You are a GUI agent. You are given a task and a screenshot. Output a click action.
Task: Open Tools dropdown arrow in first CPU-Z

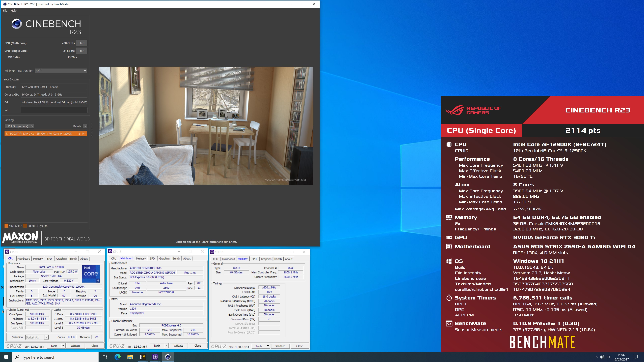[x=63, y=346]
